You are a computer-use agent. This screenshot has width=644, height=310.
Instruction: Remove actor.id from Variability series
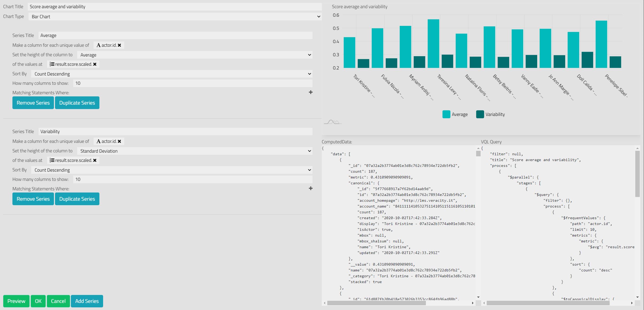pos(119,141)
